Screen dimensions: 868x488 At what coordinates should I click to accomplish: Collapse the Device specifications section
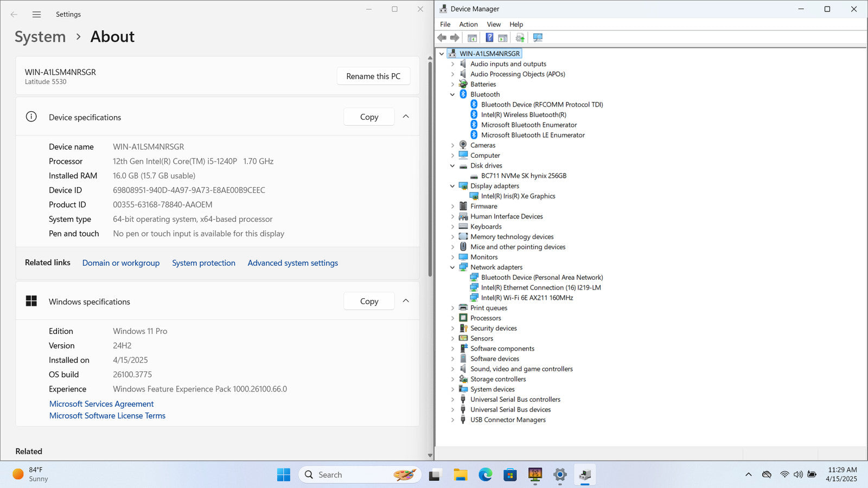406,117
